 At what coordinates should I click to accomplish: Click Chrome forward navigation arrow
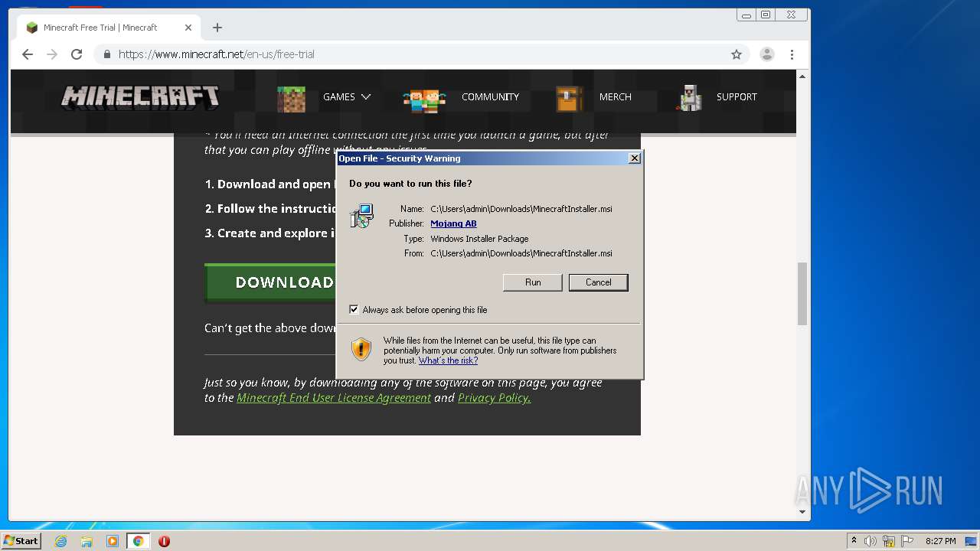tap(52, 54)
